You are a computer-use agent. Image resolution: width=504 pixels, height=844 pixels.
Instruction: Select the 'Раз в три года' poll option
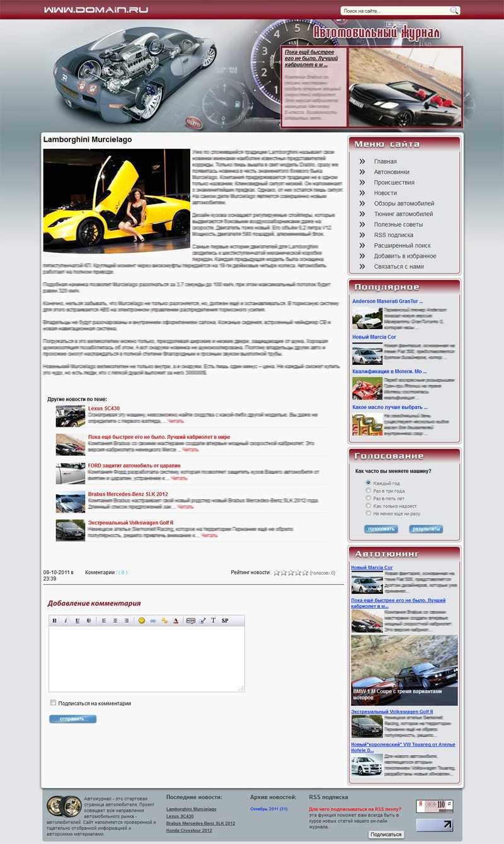(x=369, y=490)
